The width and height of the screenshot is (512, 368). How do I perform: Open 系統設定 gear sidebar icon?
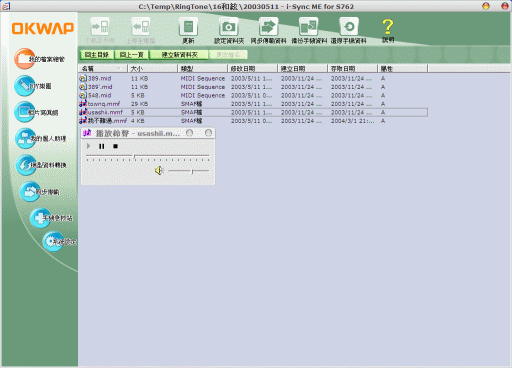pos(53,241)
